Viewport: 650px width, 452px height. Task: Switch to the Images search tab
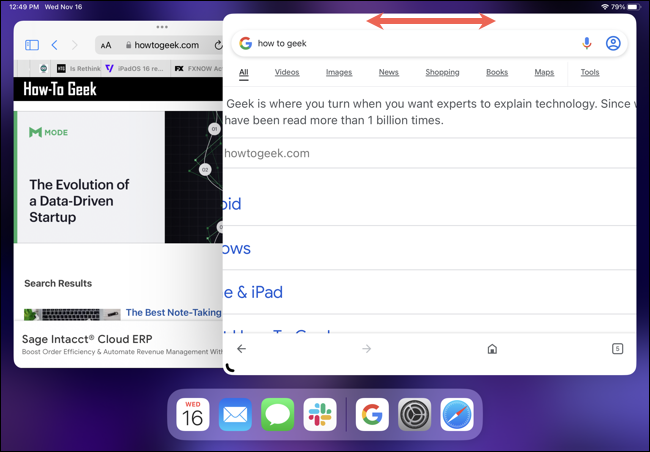click(339, 72)
